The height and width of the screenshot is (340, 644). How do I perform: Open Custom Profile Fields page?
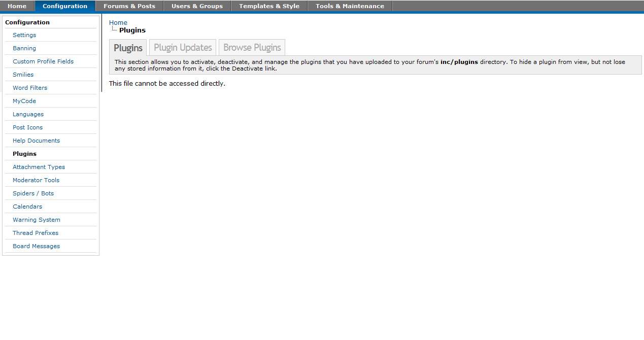coord(43,61)
